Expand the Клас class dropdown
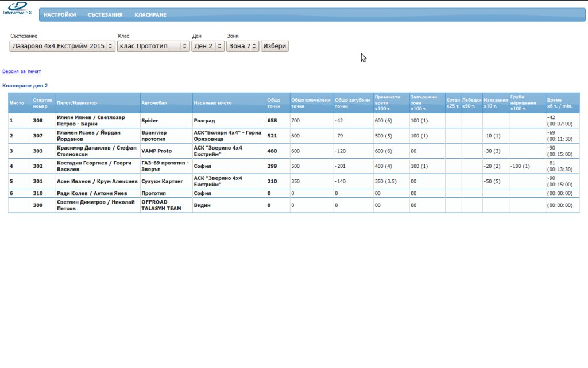The width and height of the screenshot is (588, 368). click(x=153, y=46)
